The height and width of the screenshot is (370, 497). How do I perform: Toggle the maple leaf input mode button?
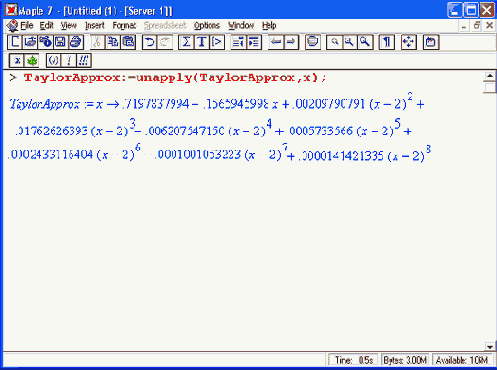pos(32,61)
